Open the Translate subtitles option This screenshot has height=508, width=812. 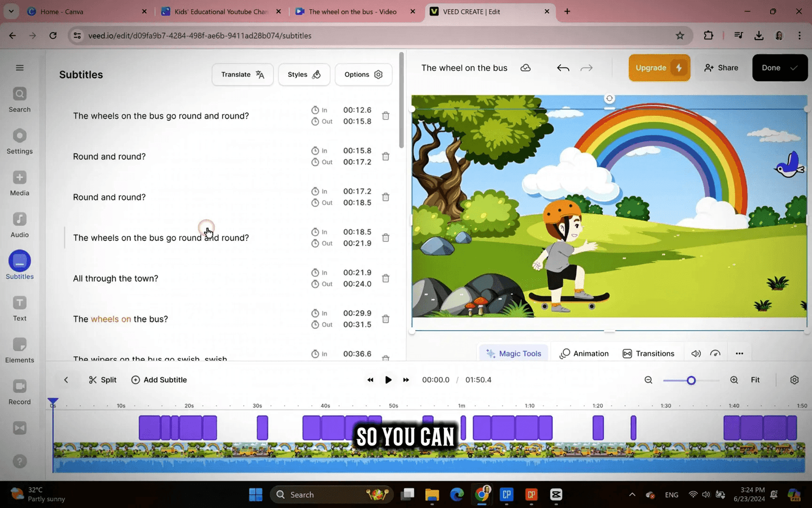pos(243,75)
